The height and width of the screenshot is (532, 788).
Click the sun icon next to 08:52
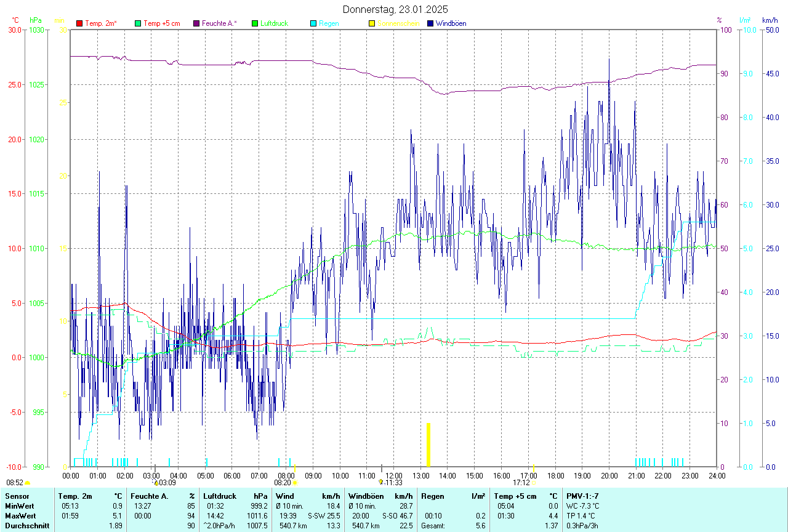tap(28, 483)
